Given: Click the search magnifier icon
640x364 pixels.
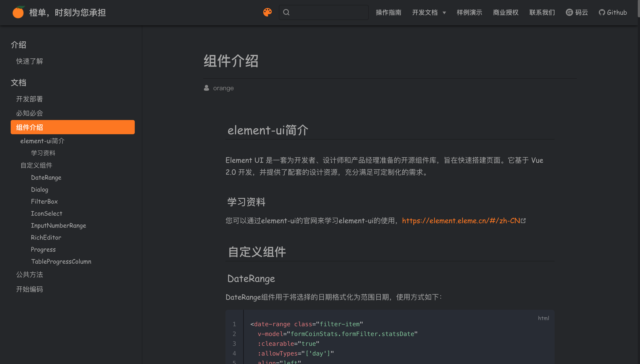Looking at the screenshot, I should 286,12.
